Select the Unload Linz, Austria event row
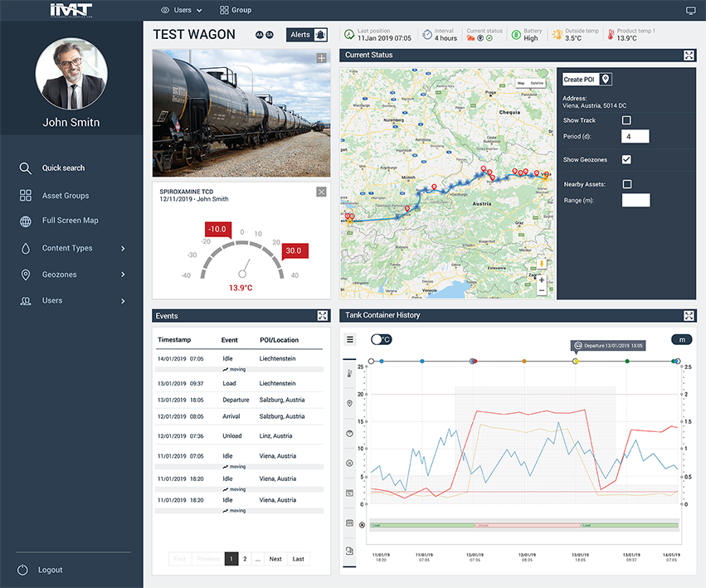This screenshot has width=706, height=588. (x=239, y=436)
